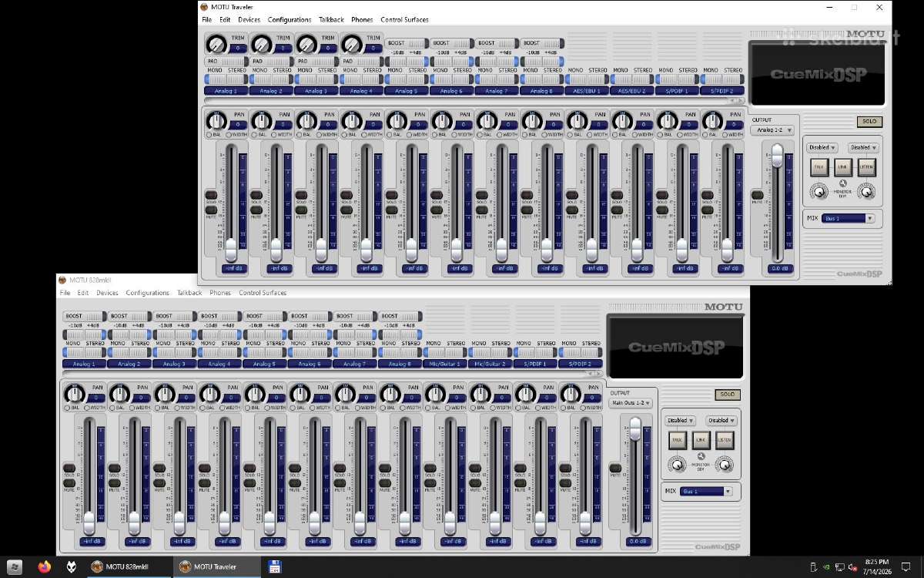The height and width of the screenshot is (578, 924).
Task: Open Control Surfaces menu in Traveler window
Action: 404,19
